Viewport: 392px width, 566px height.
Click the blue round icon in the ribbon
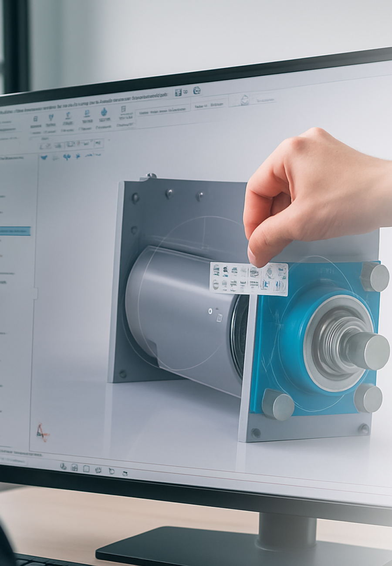[104, 112]
